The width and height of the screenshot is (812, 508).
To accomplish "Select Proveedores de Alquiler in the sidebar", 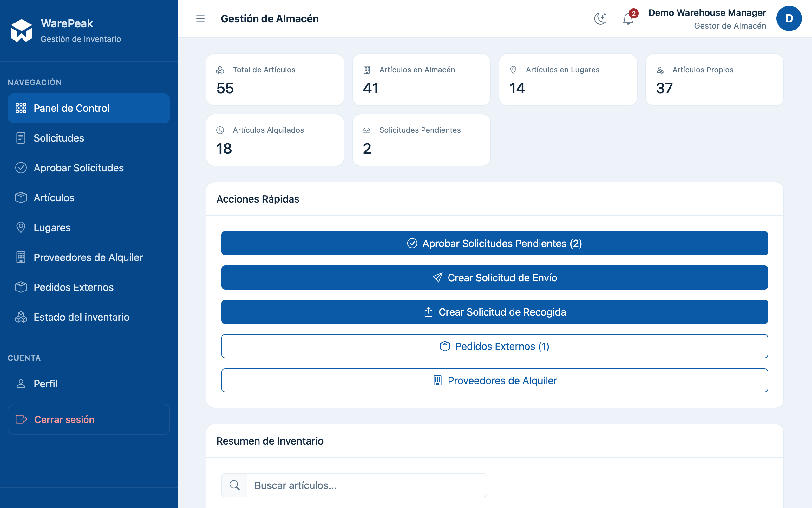I will pyautogui.click(x=88, y=257).
